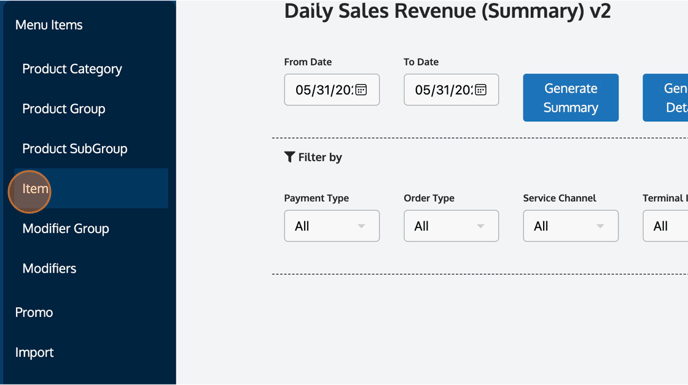Open the Import sidebar section
Screen dimensions: 688x385
pyautogui.click(x=34, y=353)
